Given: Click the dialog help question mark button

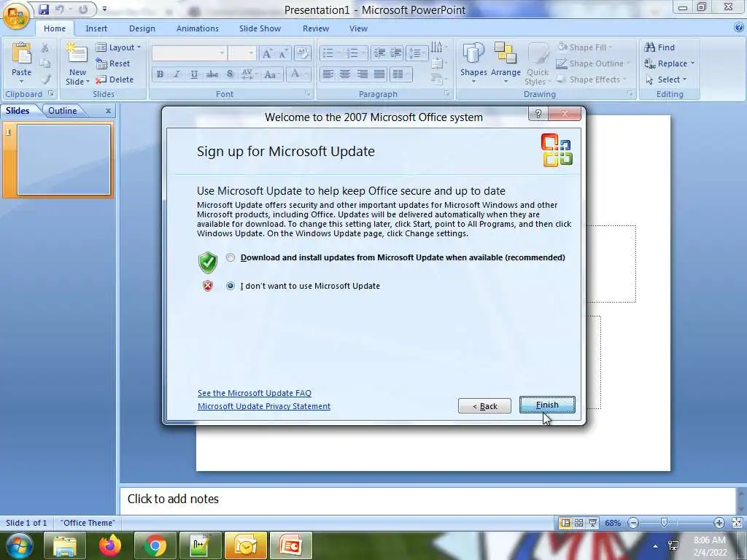Looking at the screenshot, I should pyautogui.click(x=538, y=113).
